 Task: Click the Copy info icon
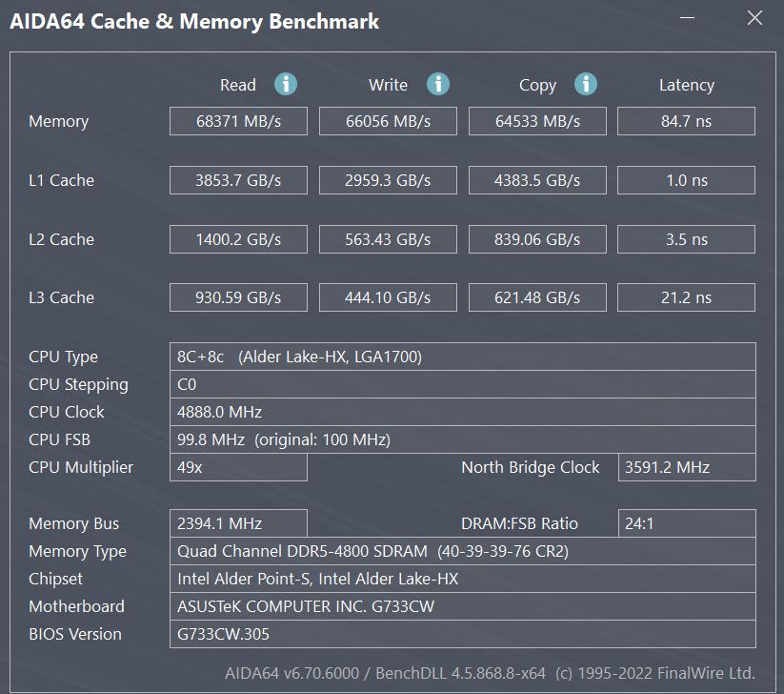(585, 84)
